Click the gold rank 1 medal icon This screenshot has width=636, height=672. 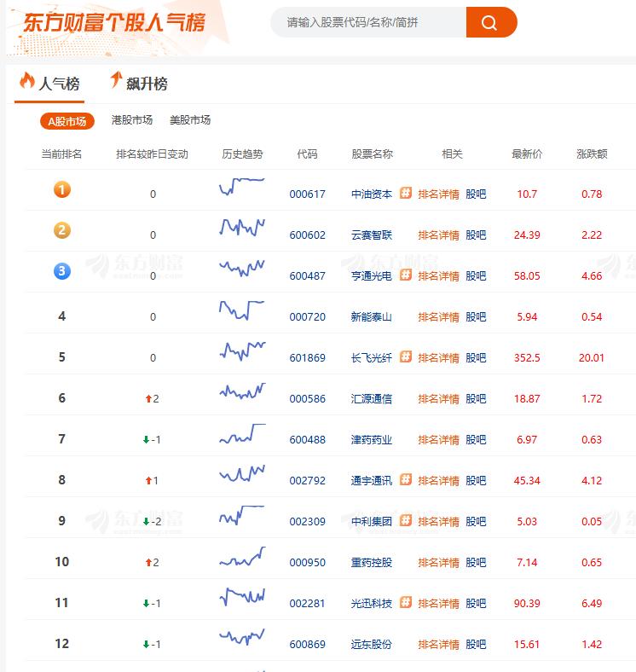(x=62, y=189)
